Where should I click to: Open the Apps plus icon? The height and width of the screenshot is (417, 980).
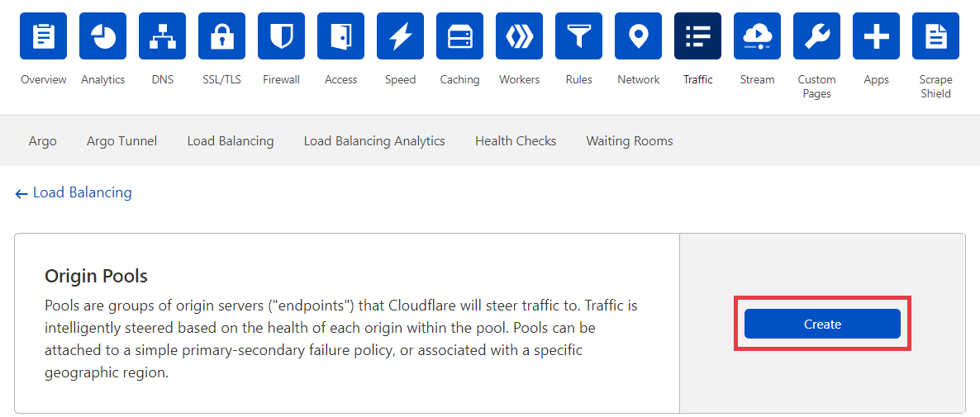(x=876, y=36)
